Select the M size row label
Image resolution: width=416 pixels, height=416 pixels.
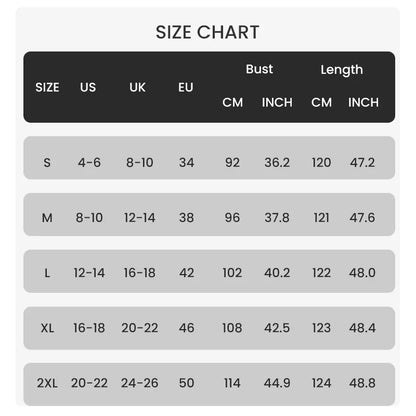[47, 218]
